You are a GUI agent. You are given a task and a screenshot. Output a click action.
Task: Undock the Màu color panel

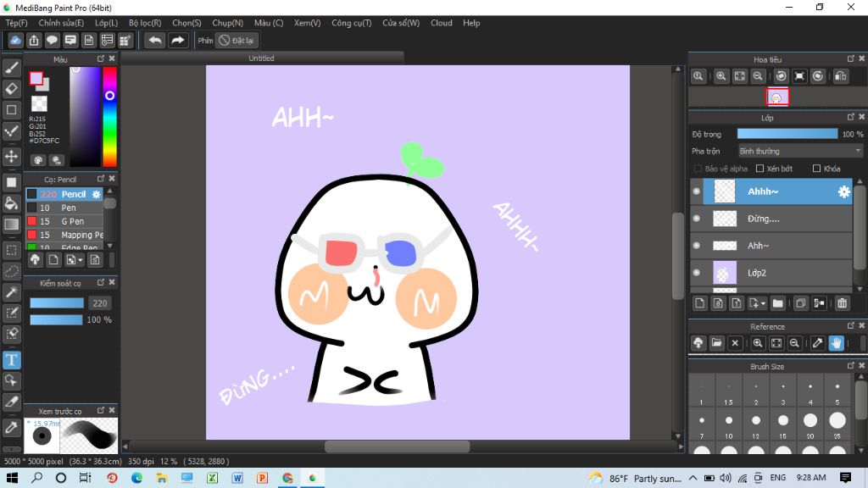tap(101, 58)
